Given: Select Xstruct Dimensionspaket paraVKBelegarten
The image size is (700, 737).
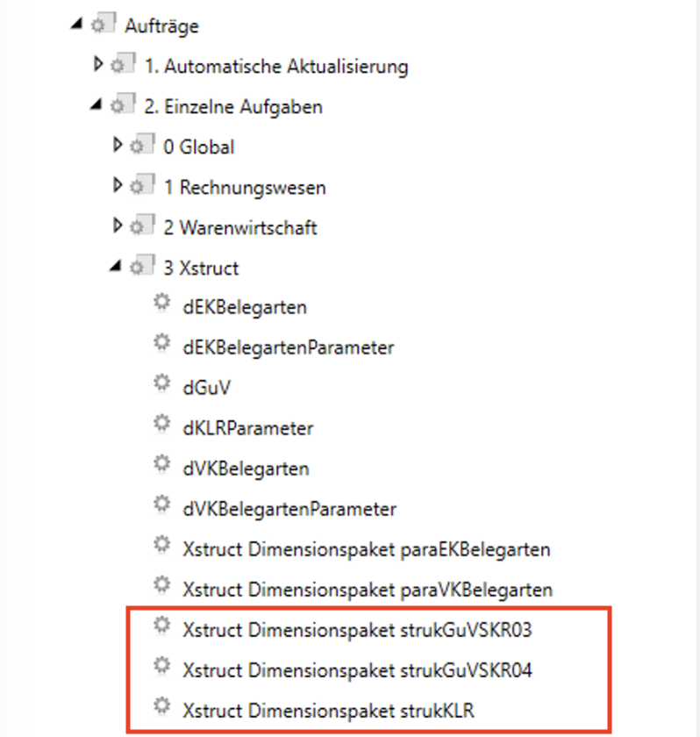Looking at the screenshot, I should point(368,588).
